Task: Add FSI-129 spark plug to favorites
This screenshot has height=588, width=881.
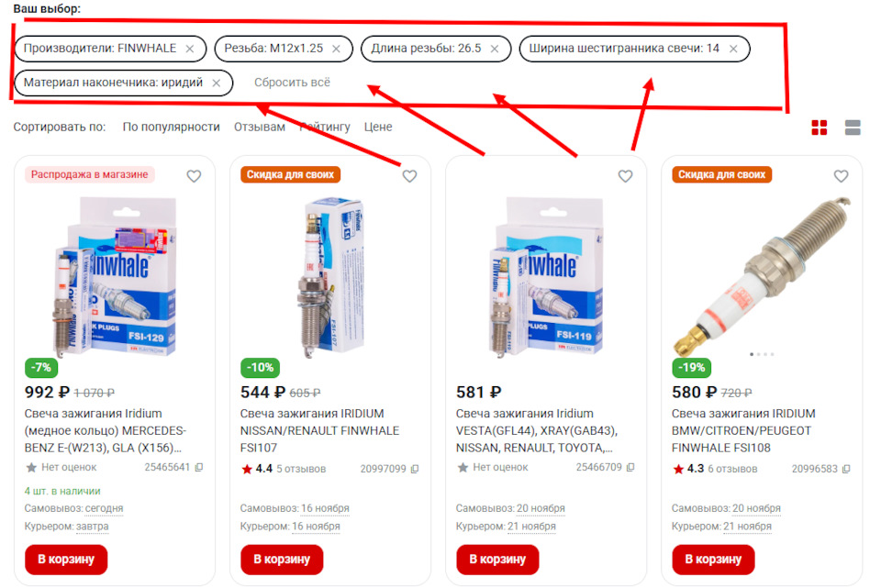Action: [x=194, y=176]
